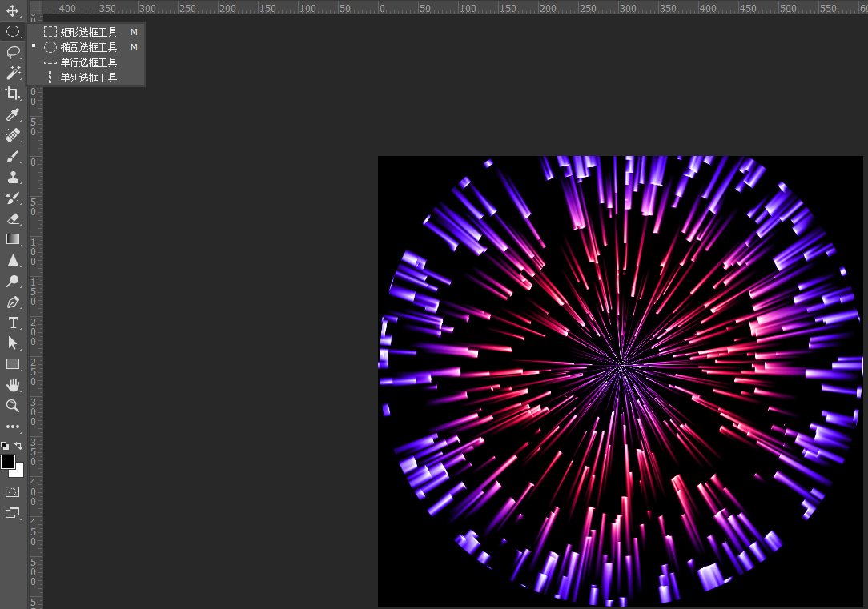The width and height of the screenshot is (868, 609).
Task: Choose 单列选框工具 from the flyout
Action: 88,78
